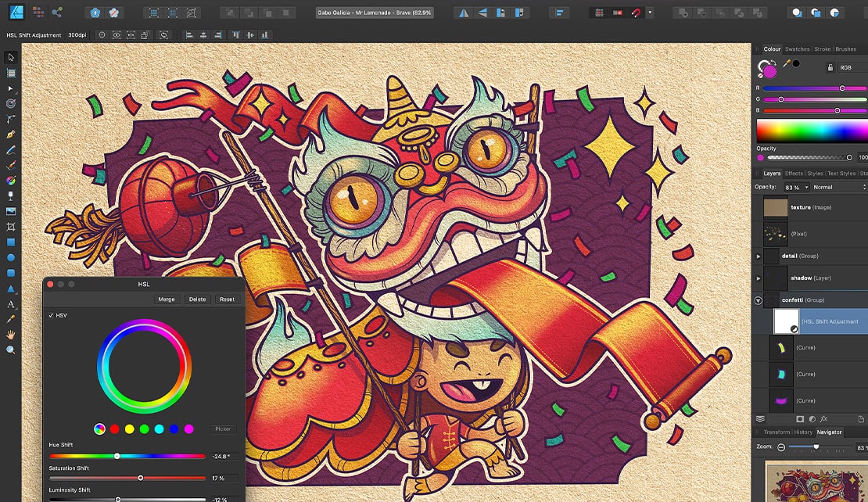Open the Normal blend mode dropdown
Screen dimensions: 868x502
(x=839, y=188)
